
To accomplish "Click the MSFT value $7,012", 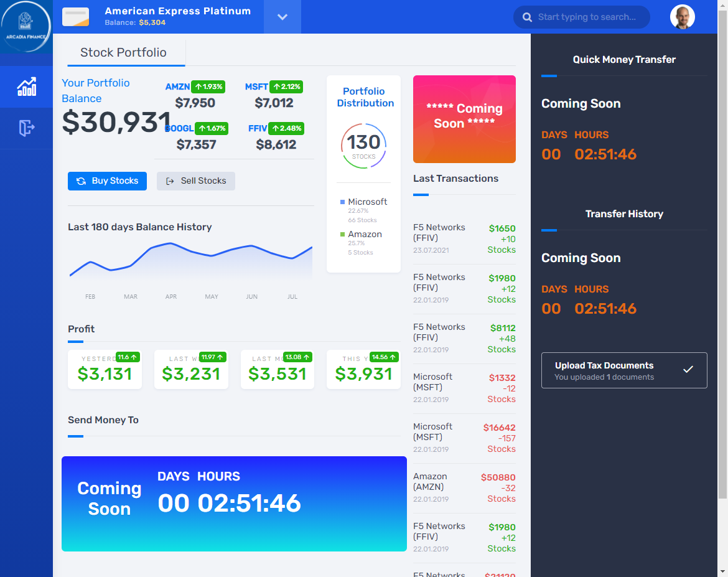I will pyautogui.click(x=274, y=103).
